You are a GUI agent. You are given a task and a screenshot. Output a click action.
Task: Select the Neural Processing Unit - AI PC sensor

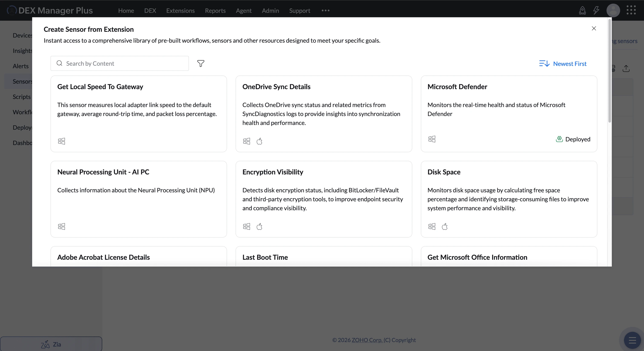click(x=138, y=199)
